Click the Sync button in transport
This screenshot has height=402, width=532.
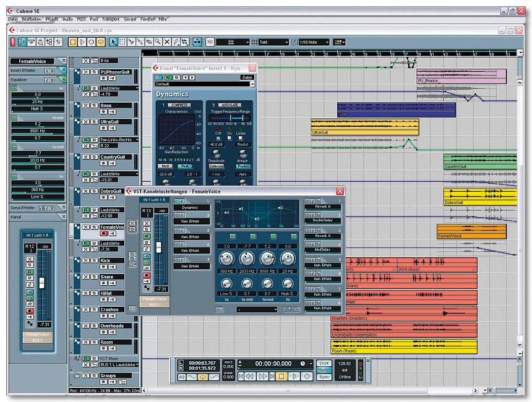click(x=324, y=377)
